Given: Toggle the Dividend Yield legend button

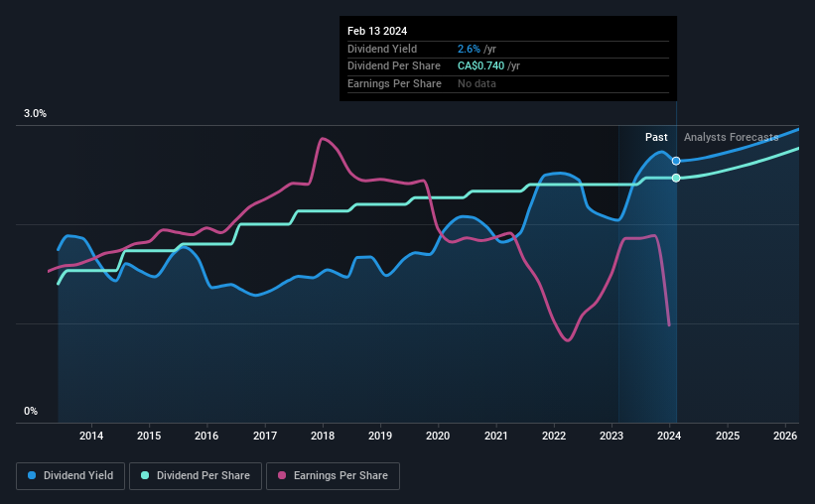Looking at the screenshot, I should pyautogui.click(x=70, y=476).
